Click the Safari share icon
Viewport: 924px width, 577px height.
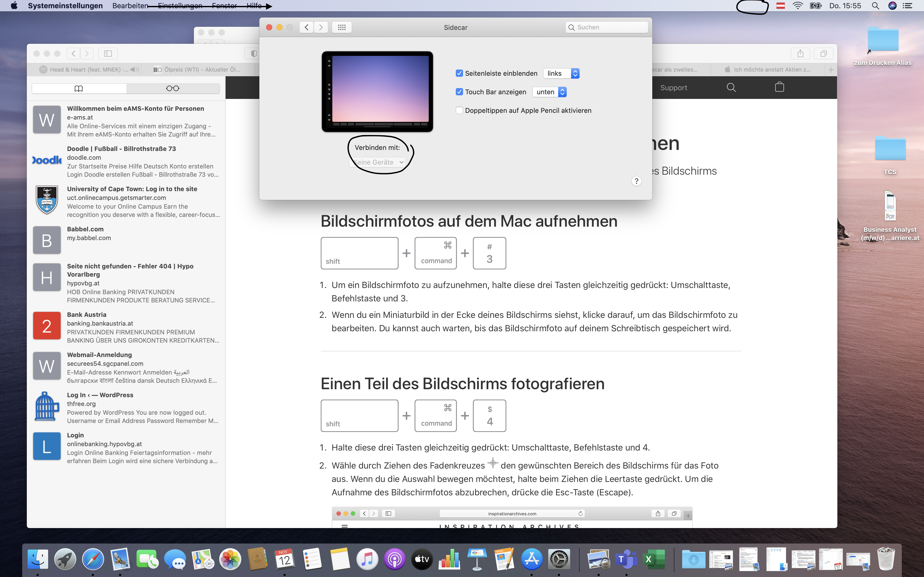tap(800, 53)
